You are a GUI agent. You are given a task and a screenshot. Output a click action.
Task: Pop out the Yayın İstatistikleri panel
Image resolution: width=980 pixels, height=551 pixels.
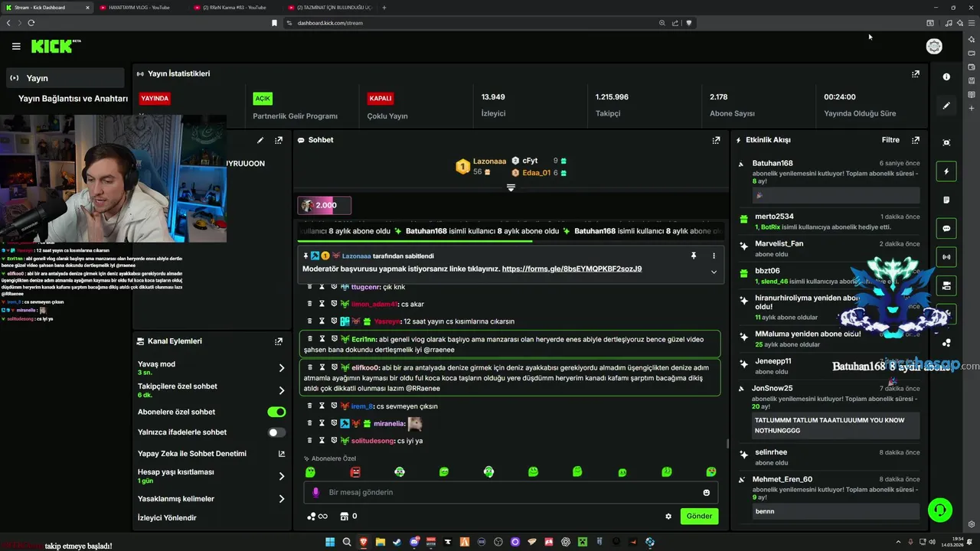[916, 74]
